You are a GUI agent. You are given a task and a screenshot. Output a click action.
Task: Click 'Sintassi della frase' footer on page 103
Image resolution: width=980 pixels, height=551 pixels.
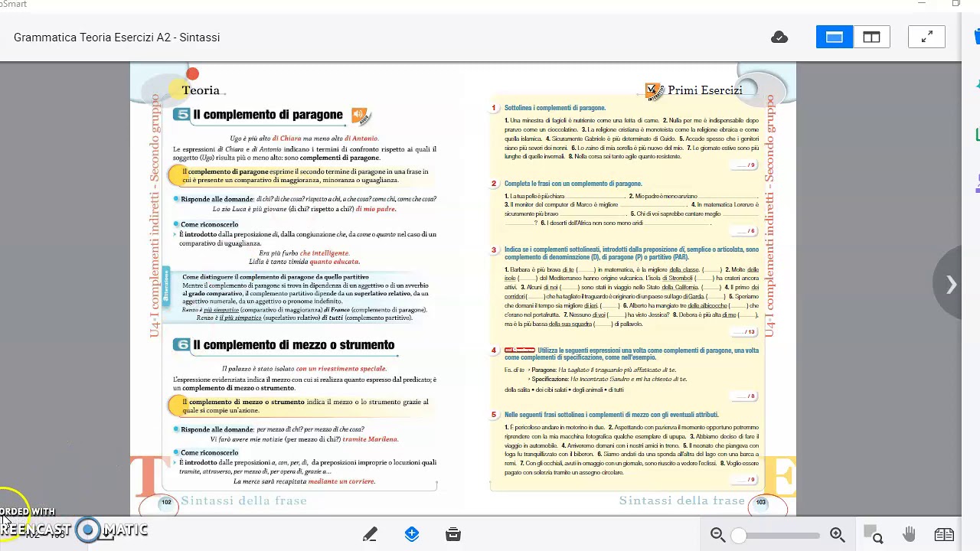tap(682, 500)
